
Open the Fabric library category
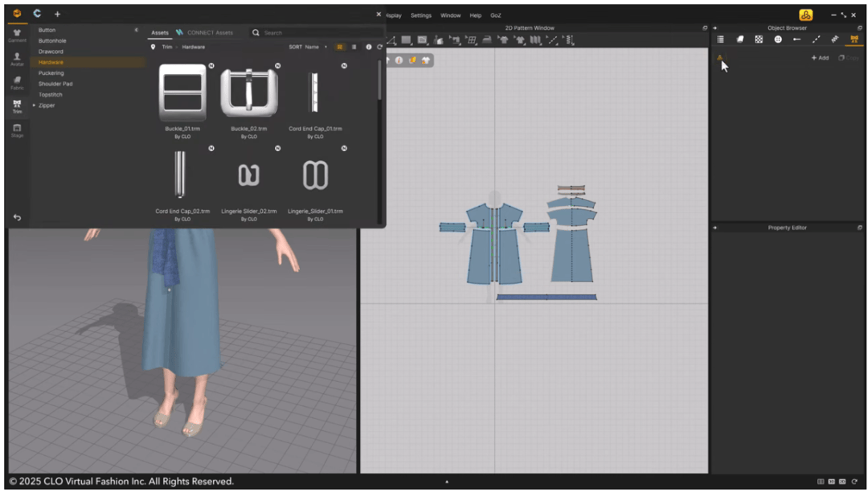click(x=17, y=82)
